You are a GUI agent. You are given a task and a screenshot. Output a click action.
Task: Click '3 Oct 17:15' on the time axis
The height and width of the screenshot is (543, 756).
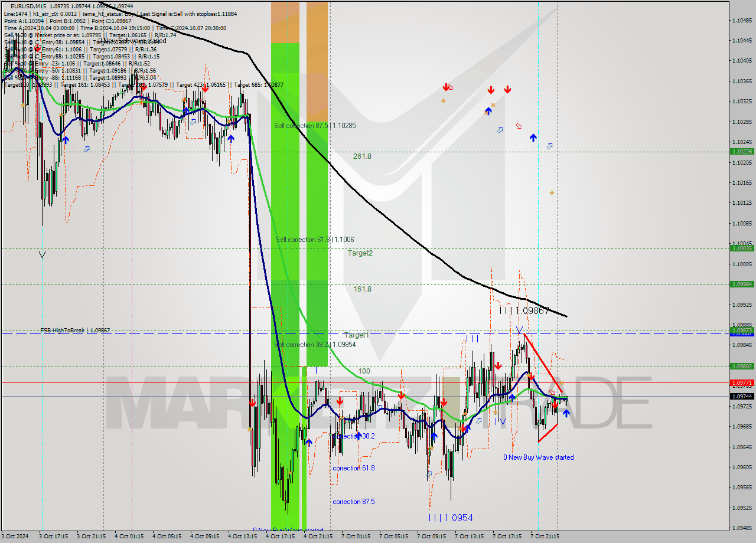tap(53, 537)
